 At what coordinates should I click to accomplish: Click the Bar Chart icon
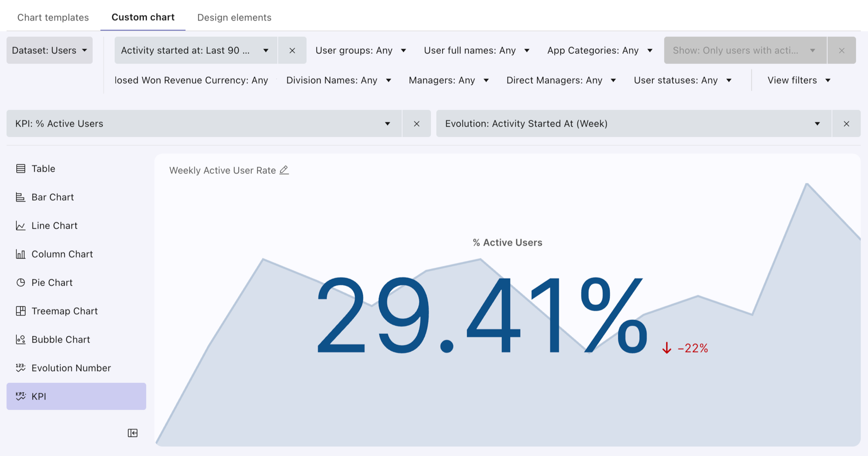click(21, 197)
